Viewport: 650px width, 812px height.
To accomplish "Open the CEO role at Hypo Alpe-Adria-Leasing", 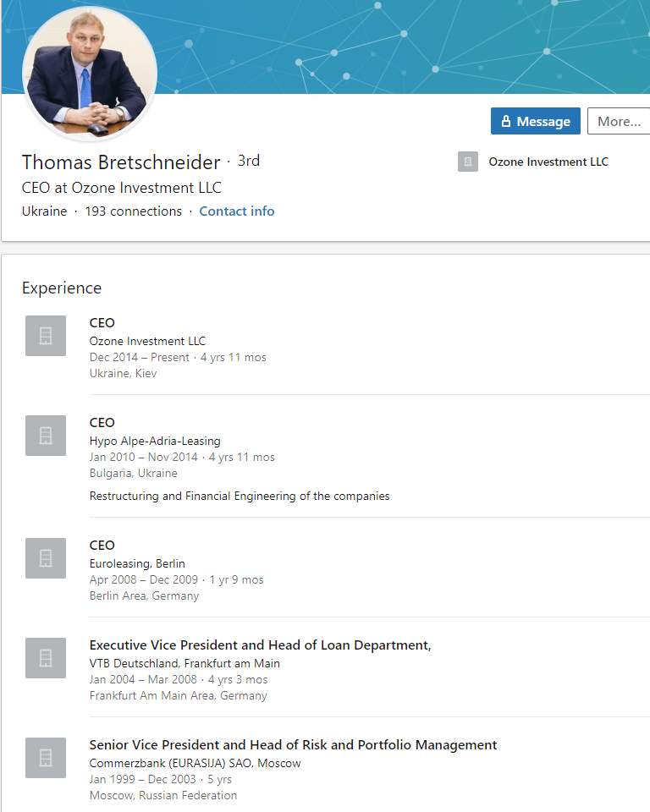I will [x=102, y=423].
